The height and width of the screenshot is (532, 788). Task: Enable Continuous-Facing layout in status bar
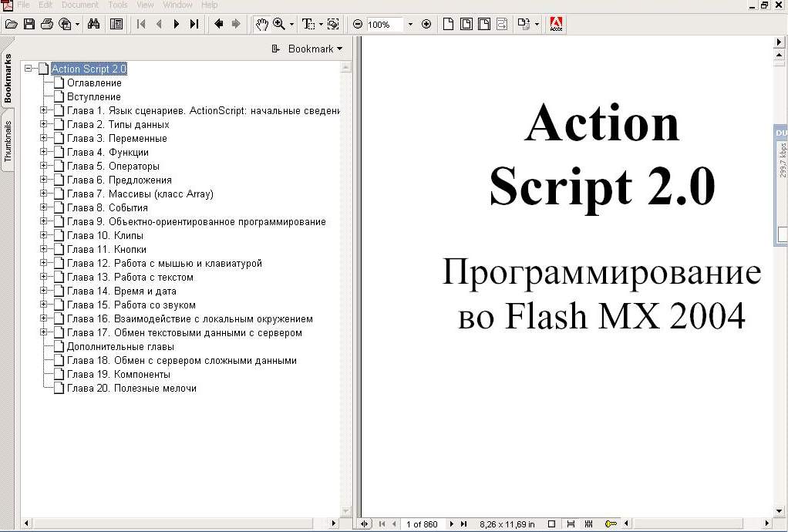[588, 524]
